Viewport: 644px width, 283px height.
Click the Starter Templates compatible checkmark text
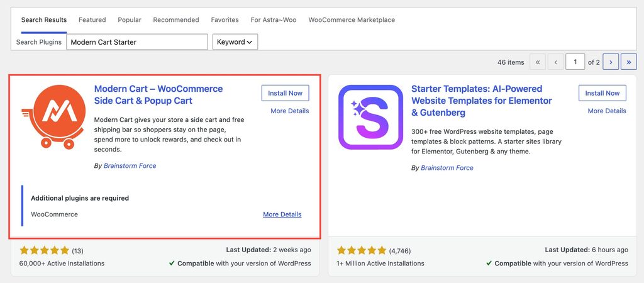pyautogui.click(x=557, y=264)
